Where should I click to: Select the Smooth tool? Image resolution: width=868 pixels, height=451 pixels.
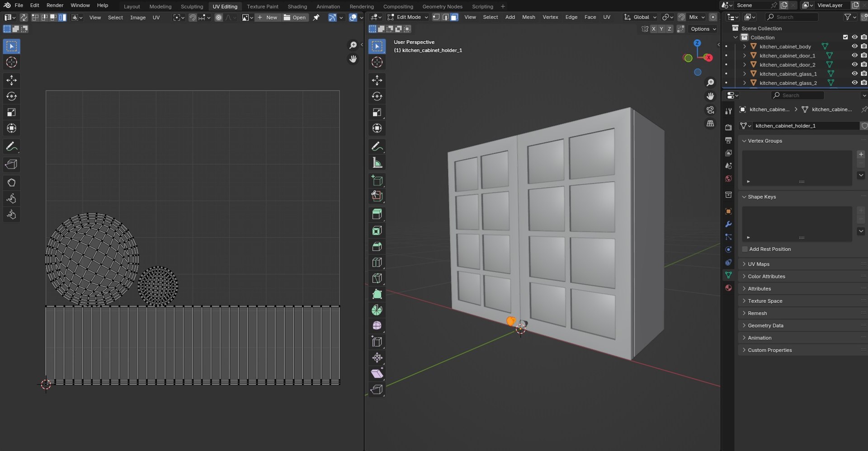[x=377, y=326]
